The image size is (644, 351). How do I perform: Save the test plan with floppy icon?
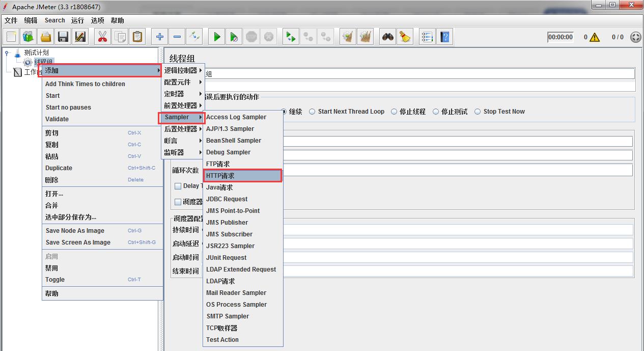click(x=63, y=37)
